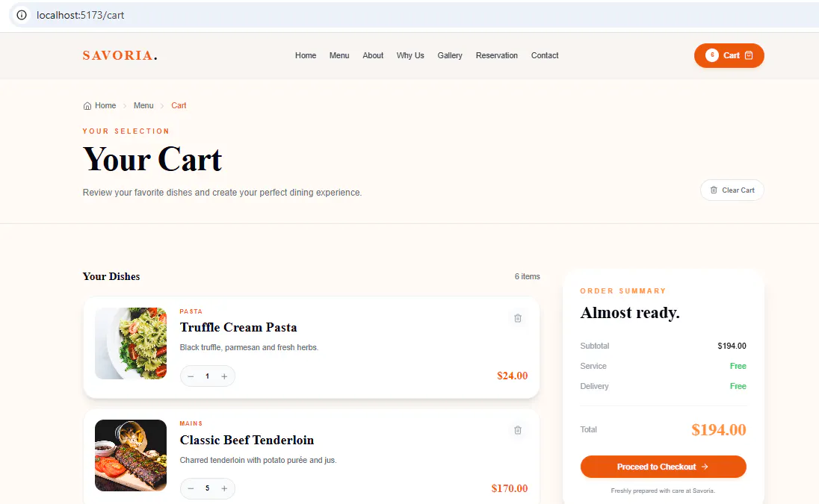Click Proceed to Checkout button

(663, 467)
